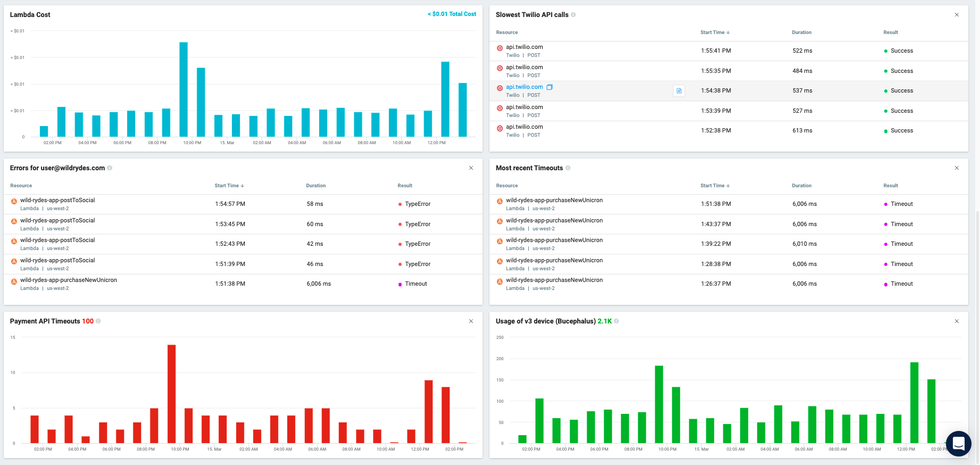The image size is (980, 465).
Task: Sort Most recent Timeouts by Start Time
Action: tap(715, 186)
